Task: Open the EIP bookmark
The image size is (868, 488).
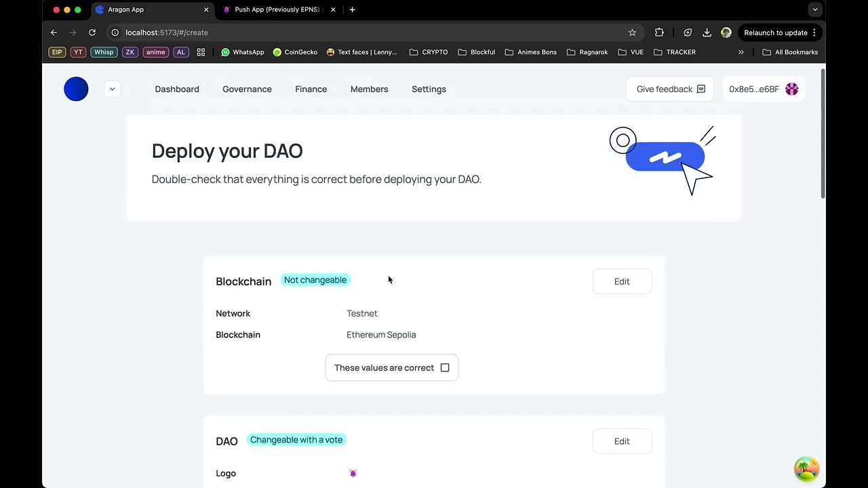Action: coord(57,52)
